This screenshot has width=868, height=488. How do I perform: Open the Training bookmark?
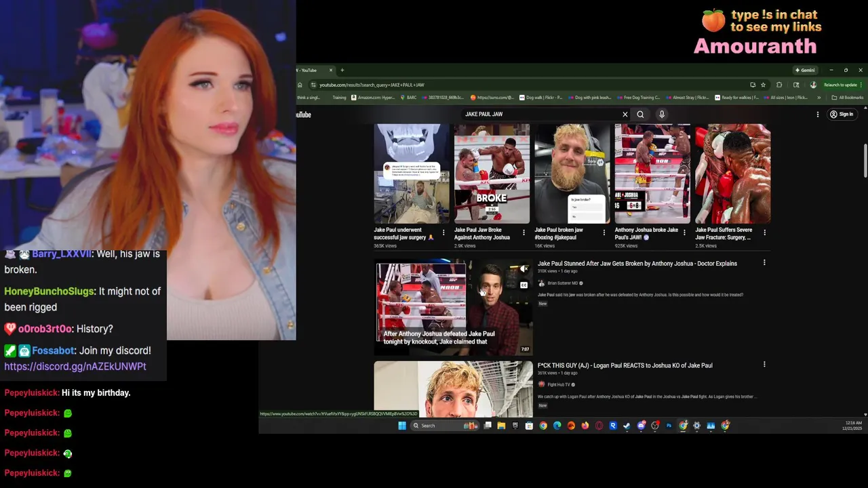[339, 98]
